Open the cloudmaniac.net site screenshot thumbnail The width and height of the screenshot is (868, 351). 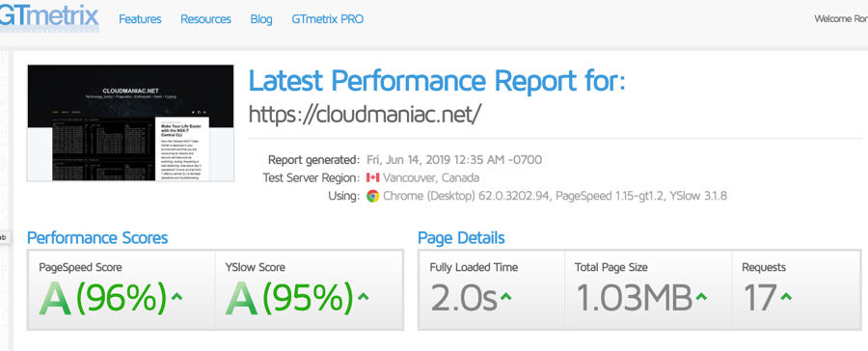[130, 122]
